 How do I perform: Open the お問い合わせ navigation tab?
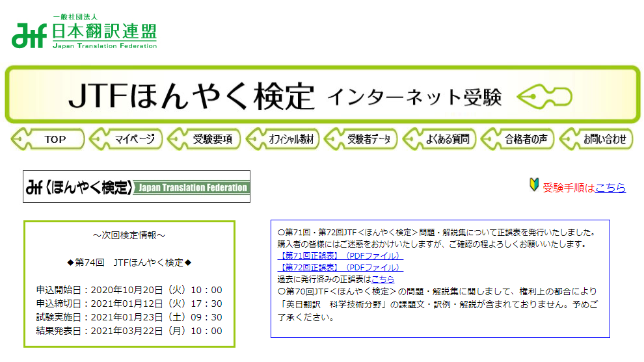597,139
